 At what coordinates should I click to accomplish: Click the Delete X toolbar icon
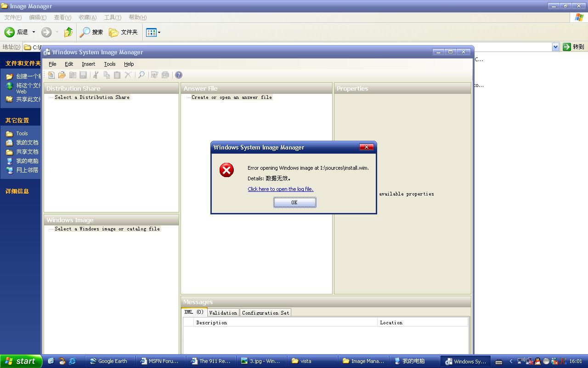pos(128,75)
